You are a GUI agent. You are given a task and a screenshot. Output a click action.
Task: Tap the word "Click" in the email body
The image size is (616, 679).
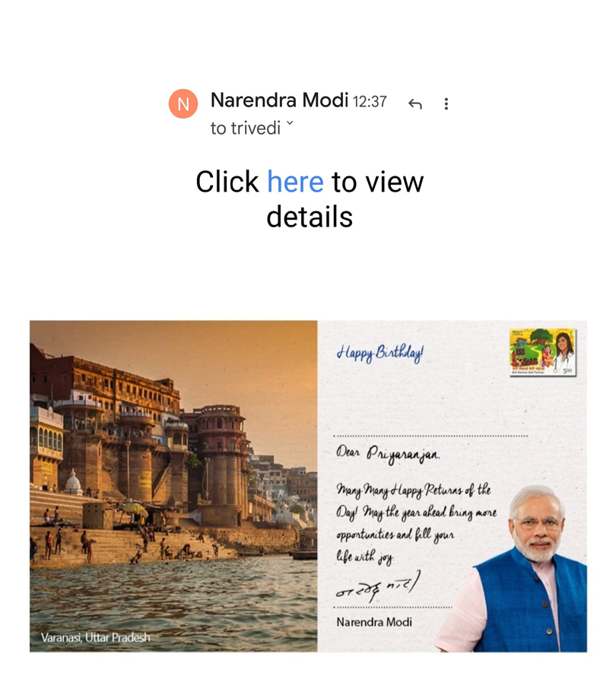point(227,182)
